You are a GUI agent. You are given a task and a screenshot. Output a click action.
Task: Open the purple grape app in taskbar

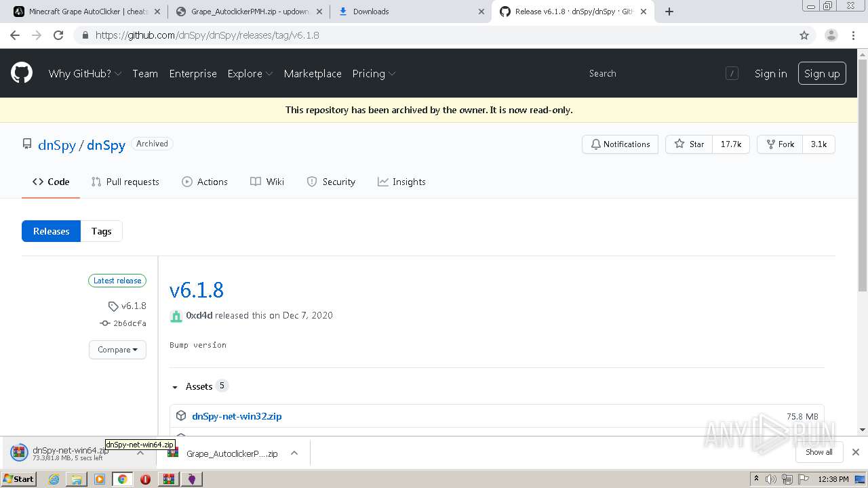point(192,479)
